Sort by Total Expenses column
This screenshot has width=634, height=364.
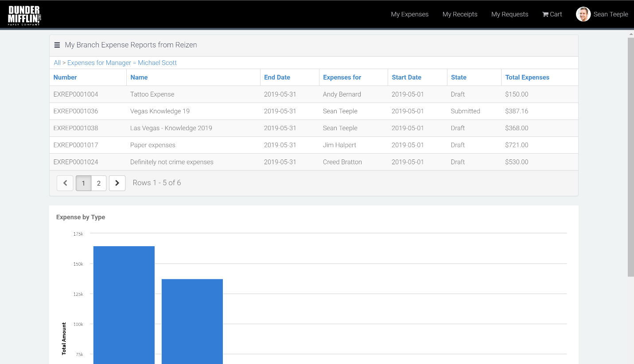527,77
